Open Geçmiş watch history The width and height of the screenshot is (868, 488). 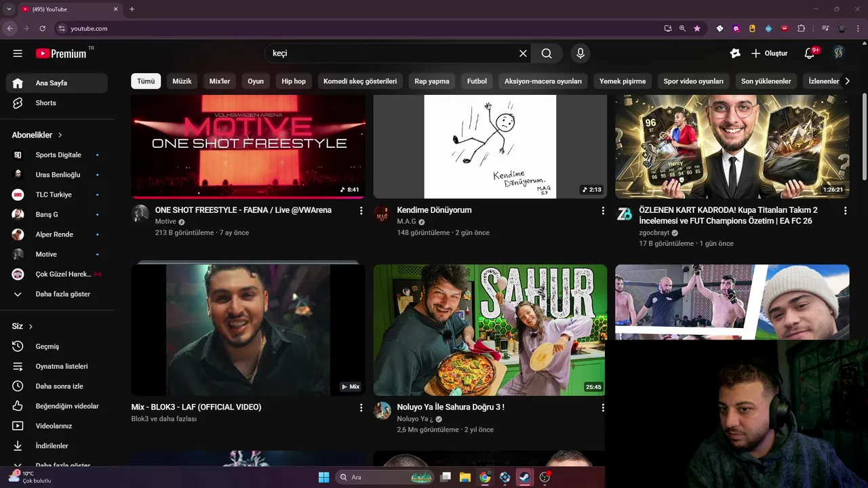[57, 346]
